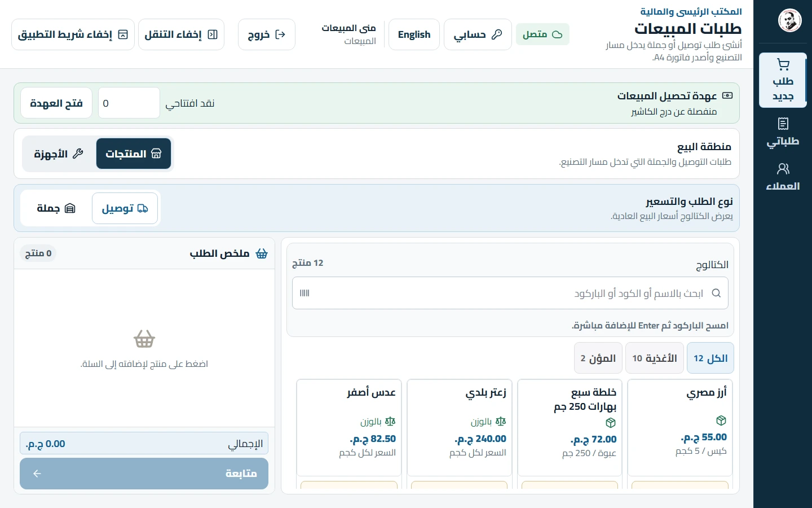Click the منى المبيعات user name
812x508 pixels.
coord(349,28)
